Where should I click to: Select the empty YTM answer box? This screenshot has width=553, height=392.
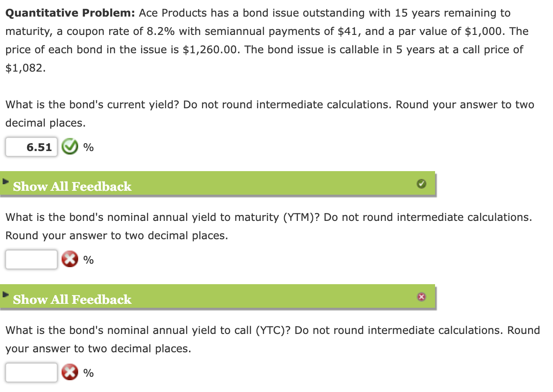[x=31, y=259]
